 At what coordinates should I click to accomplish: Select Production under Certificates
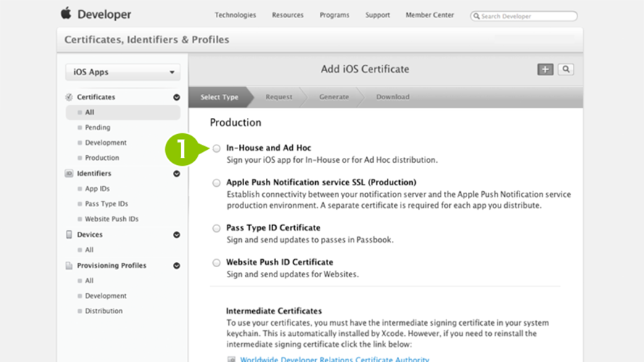[x=102, y=158]
